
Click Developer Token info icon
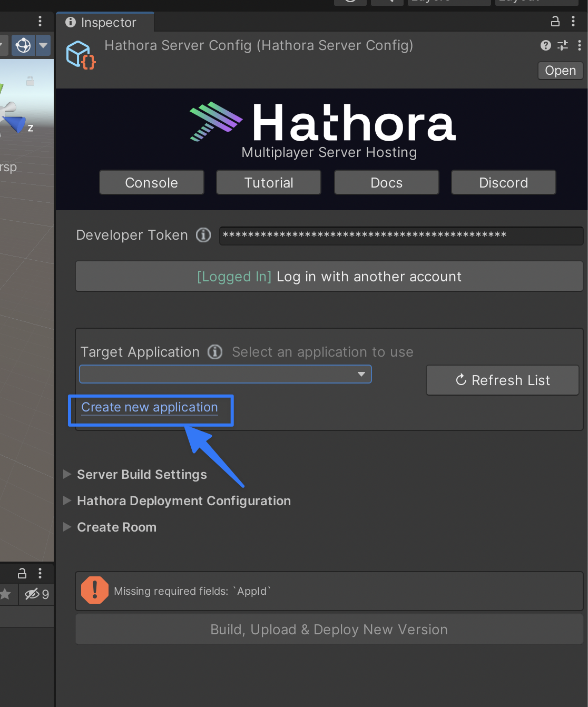[203, 235]
